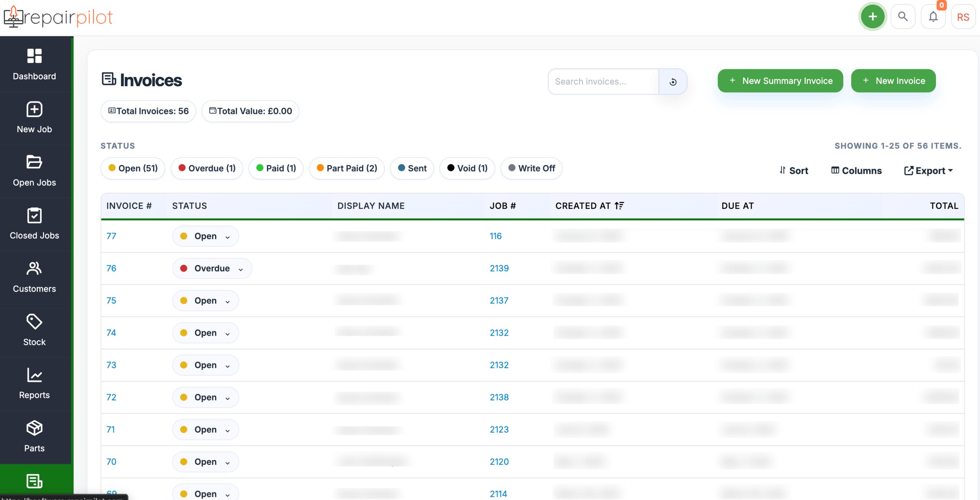This screenshot has height=500, width=980.
Task: Click the reset search refresh icon
Action: [x=673, y=82]
